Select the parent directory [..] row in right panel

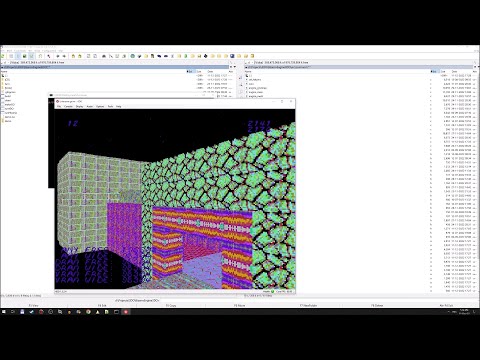point(361,76)
